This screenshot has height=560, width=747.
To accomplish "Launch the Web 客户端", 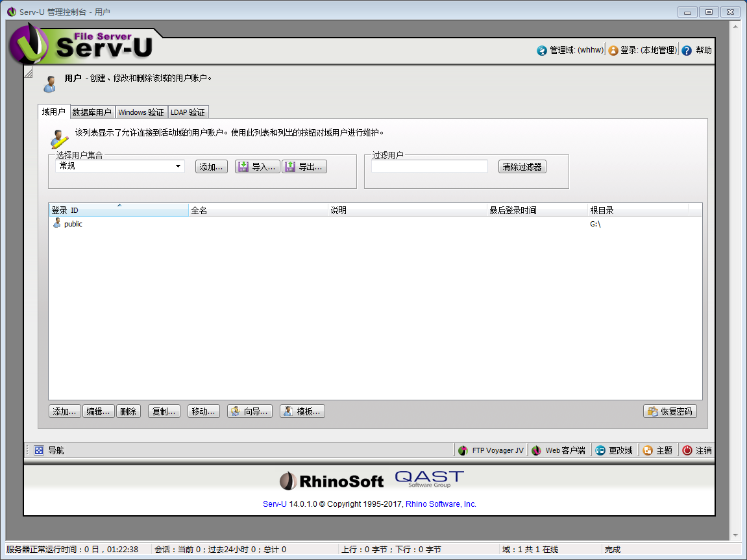I will tap(559, 450).
